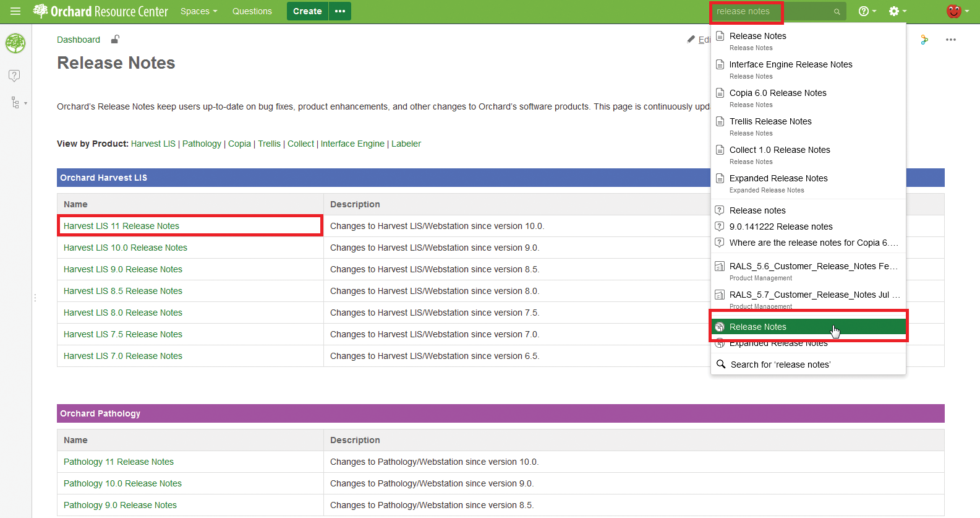The width and height of the screenshot is (980, 518).
Task: Open Questions in the top navigation
Action: (252, 11)
